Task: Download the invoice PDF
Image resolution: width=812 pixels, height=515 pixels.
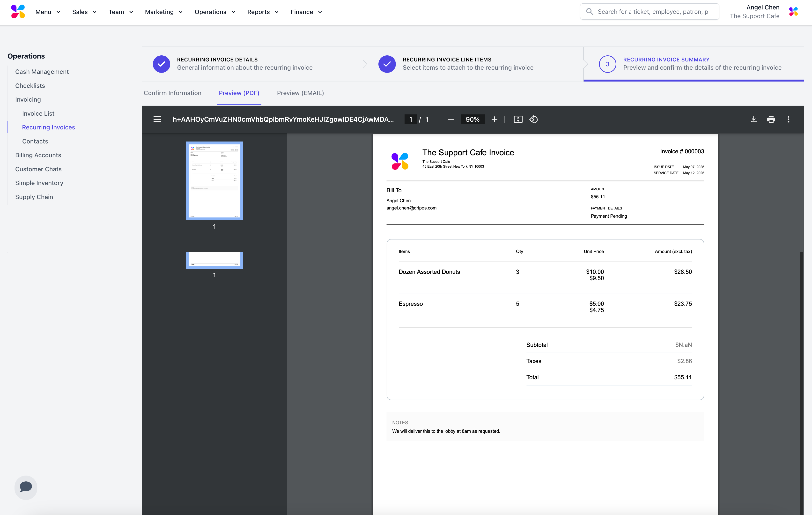Action: pos(754,119)
